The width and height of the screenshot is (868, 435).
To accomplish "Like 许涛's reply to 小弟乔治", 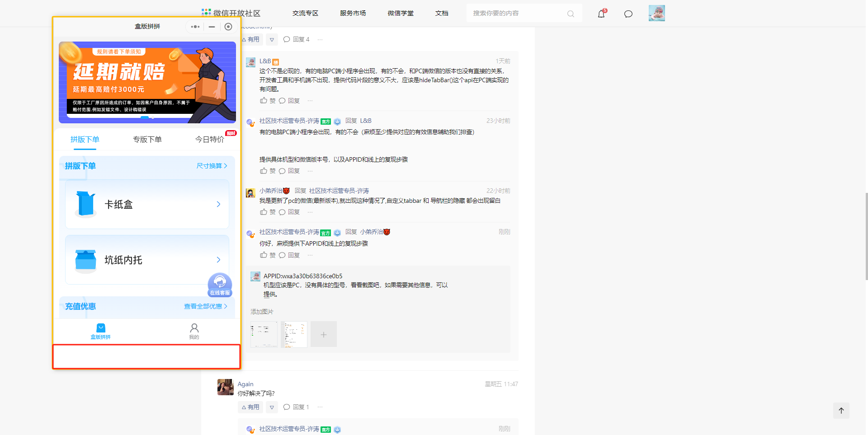I will 264,255.
